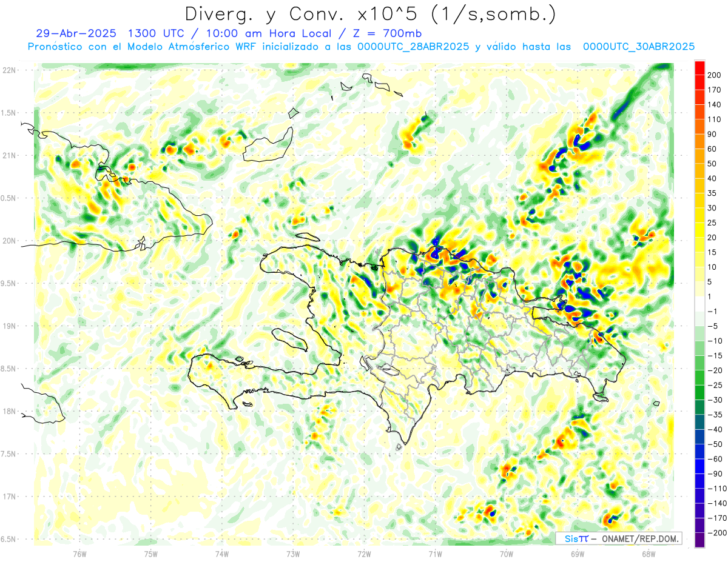The height and width of the screenshot is (562, 728).
Task: Click the colorbar value '-90'
Action: [715, 473]
